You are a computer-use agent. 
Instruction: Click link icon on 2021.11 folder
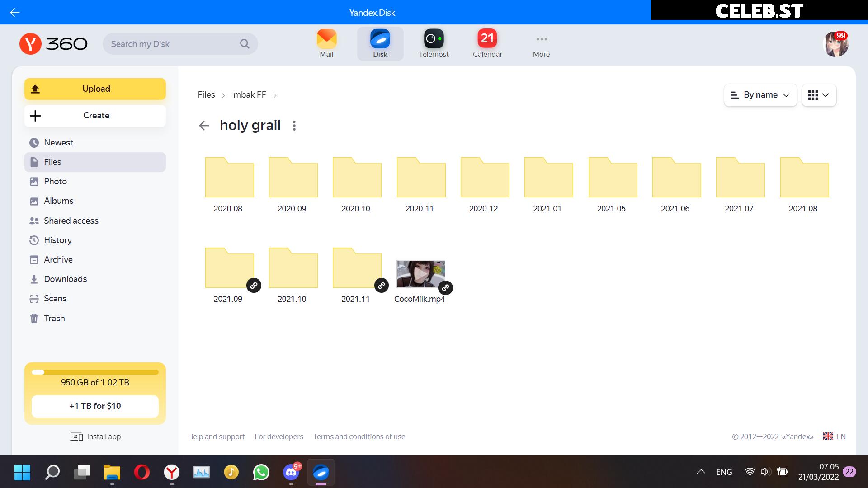(382, 286)
